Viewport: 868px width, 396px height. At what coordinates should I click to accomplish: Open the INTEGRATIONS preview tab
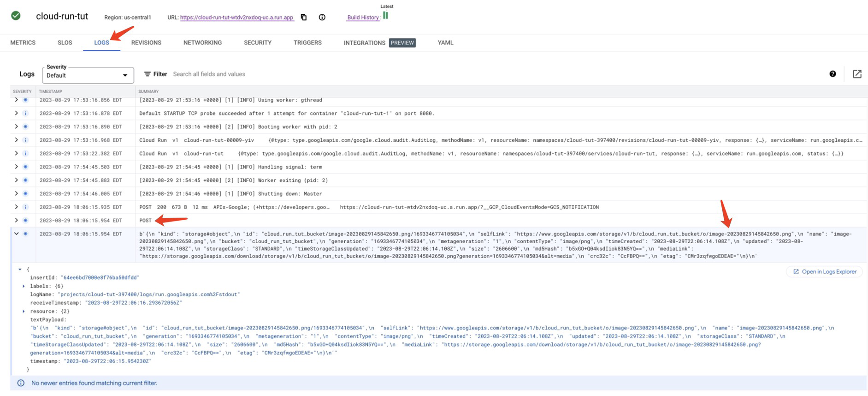[x=379, y=42]
